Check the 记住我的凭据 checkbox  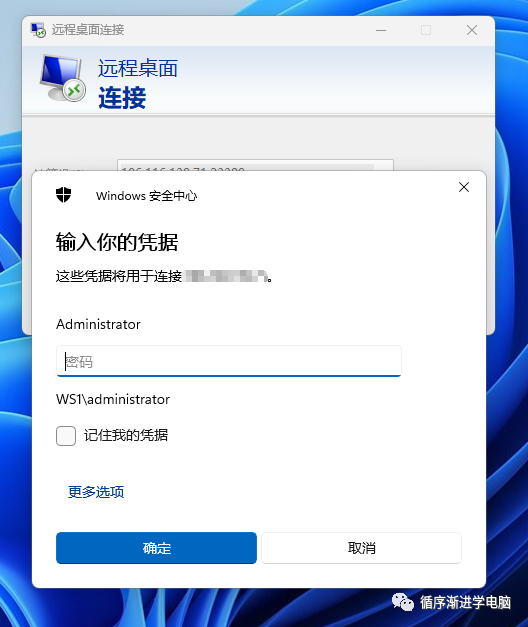(66, 436)
